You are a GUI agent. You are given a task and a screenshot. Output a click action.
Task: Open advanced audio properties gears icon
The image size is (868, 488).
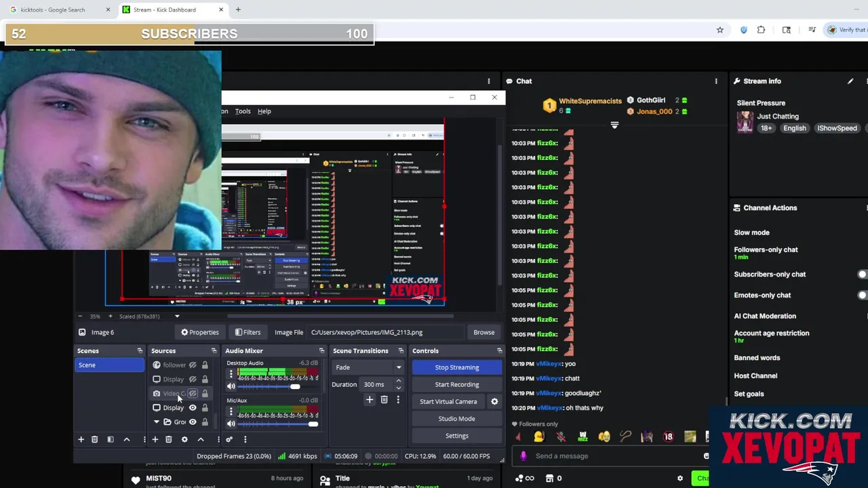click(229, 439)
